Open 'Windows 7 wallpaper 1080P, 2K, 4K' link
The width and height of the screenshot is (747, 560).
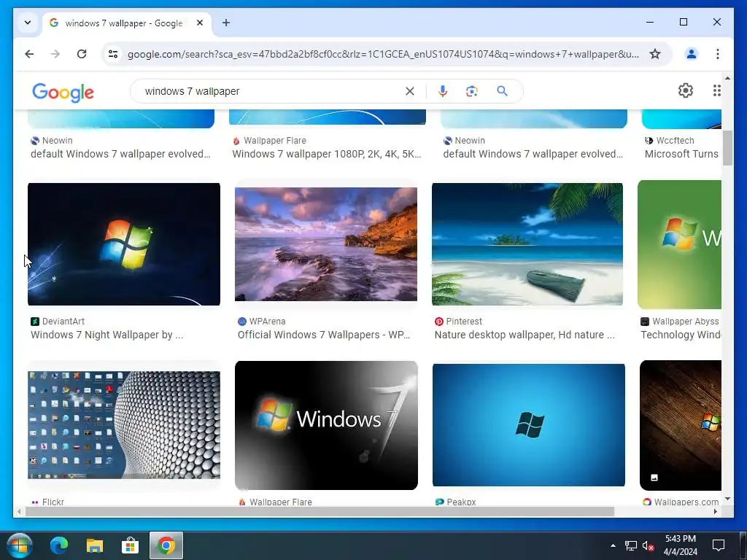[327, 154]
